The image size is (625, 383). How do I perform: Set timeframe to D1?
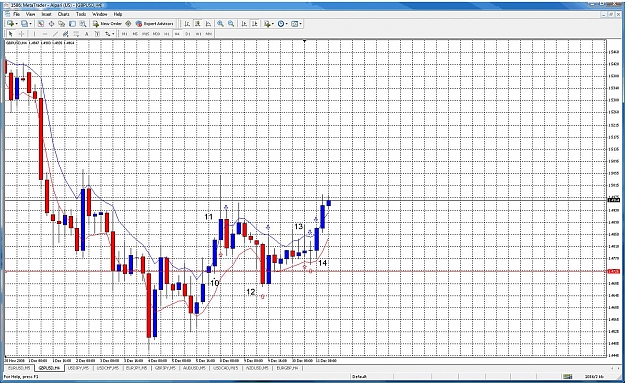pyautogui.click(x=187, y=34)
